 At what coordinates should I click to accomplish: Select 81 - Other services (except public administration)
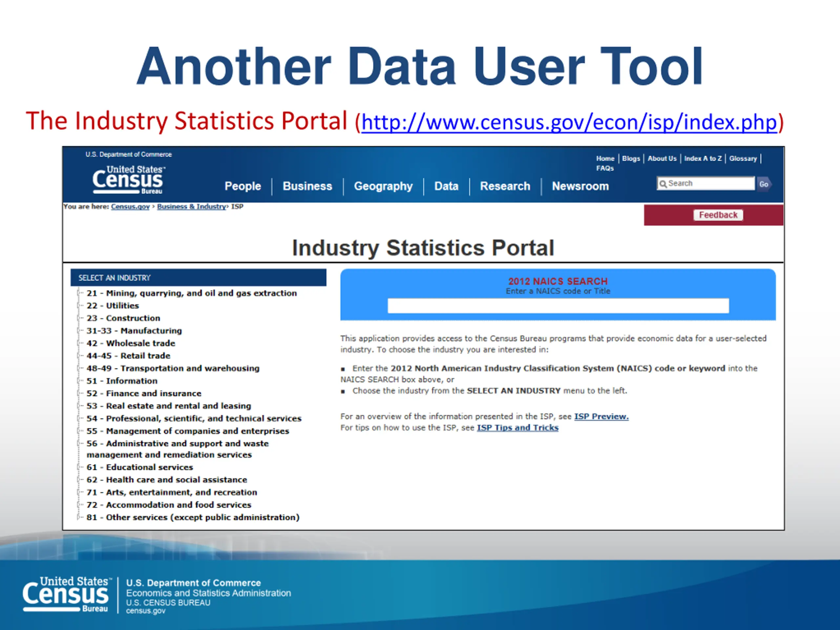[x=193, y=517]
